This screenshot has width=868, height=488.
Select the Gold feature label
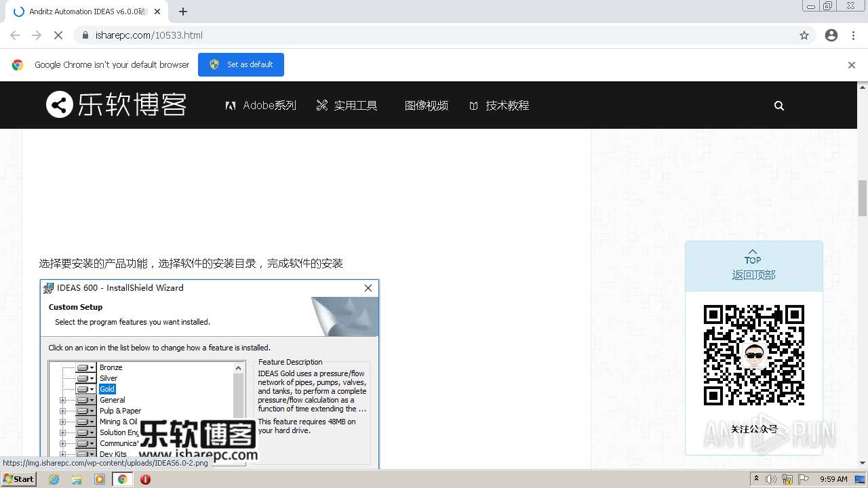click(x=107, y=389)
